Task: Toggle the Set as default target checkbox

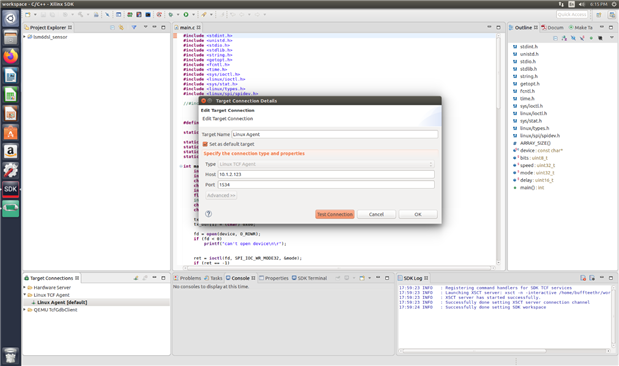Action: (205, 144)
